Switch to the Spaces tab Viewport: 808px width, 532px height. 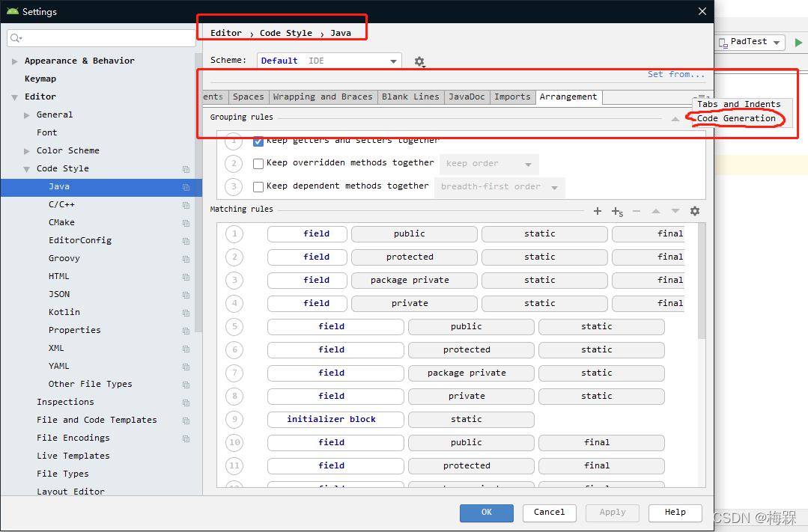point(248,97)
